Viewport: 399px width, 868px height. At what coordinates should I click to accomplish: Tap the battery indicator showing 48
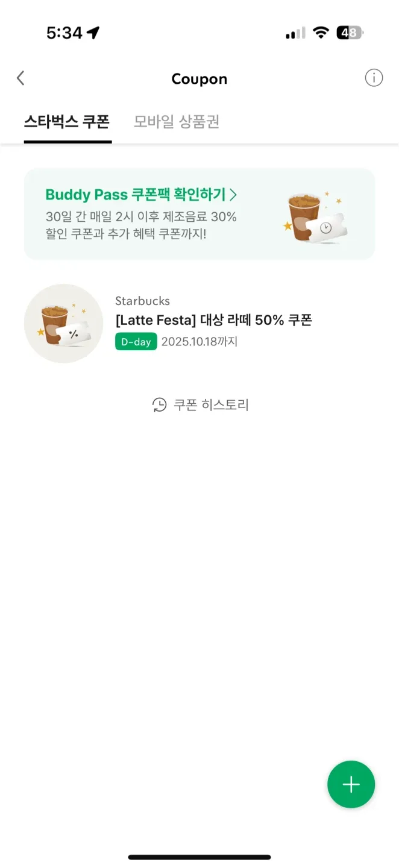point(350,33)
